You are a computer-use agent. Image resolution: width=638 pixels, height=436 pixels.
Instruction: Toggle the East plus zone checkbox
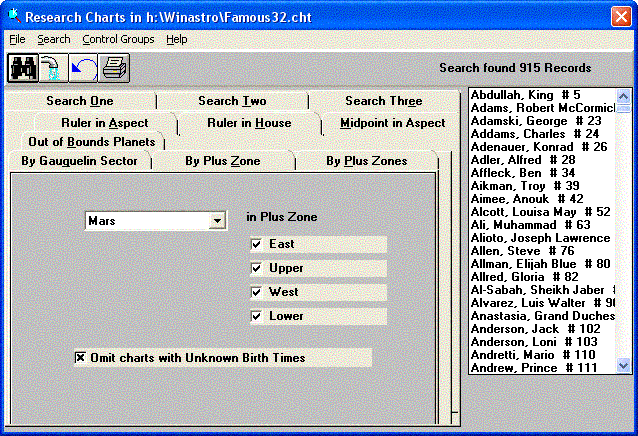coord(257,244)
